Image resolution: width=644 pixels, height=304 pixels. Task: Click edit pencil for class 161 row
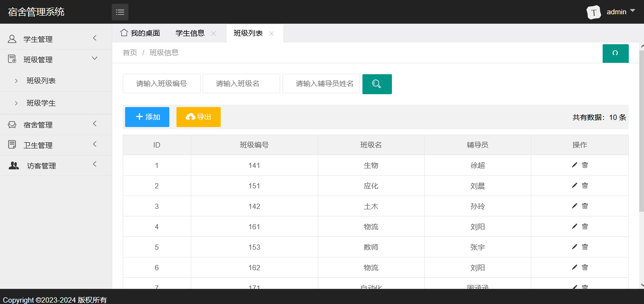tap(574, 226)
